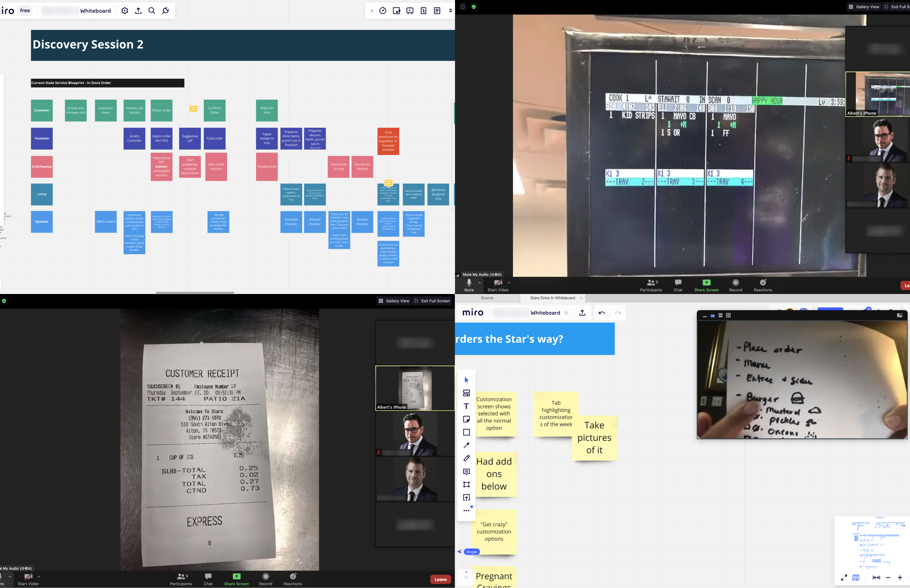This screenshot has width=910, height=588.
Task: Open the numbered card estimation icon
Action: coord(423,11)
